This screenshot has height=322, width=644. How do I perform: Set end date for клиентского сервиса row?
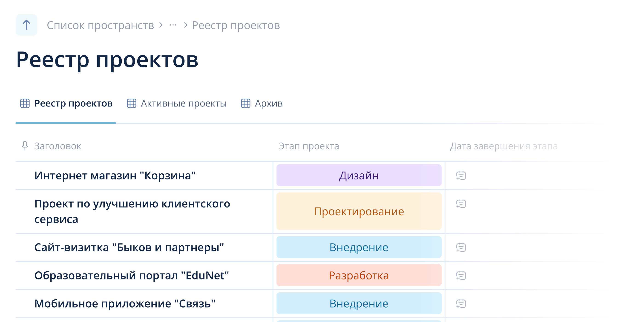[461, 204]
